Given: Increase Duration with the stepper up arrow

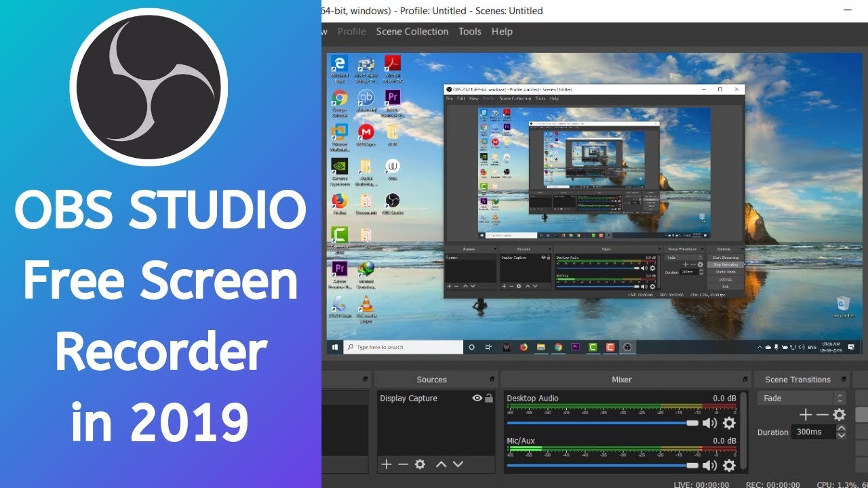Looking at the screenshot, I should (x=842, y=428).
